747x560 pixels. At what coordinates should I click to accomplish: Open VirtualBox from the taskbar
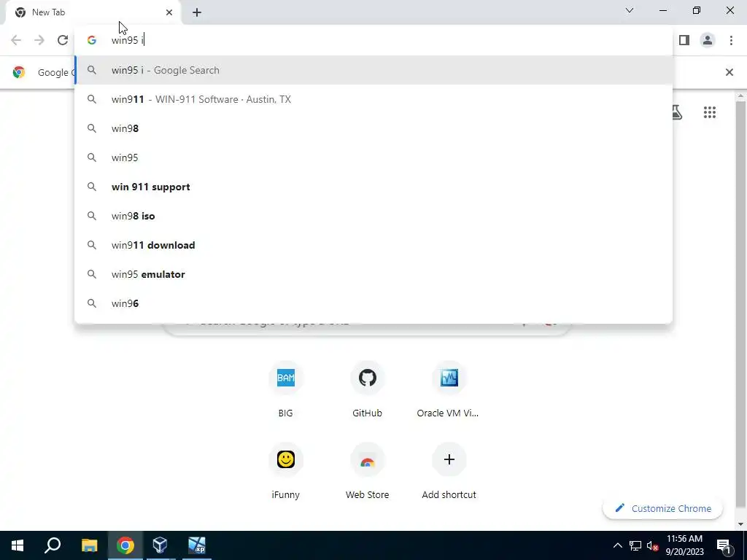pos(160,545)
